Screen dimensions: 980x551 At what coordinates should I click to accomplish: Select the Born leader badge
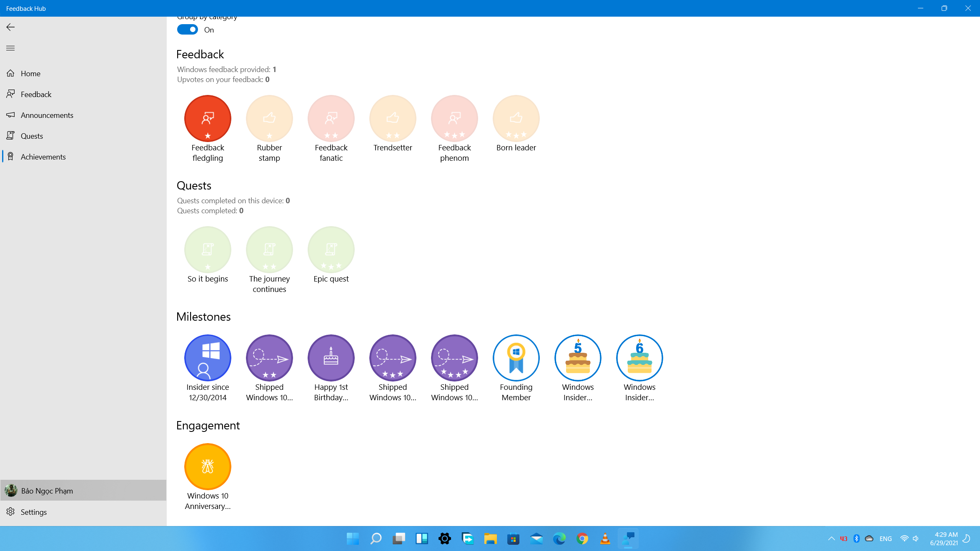(x=516, y=119)
